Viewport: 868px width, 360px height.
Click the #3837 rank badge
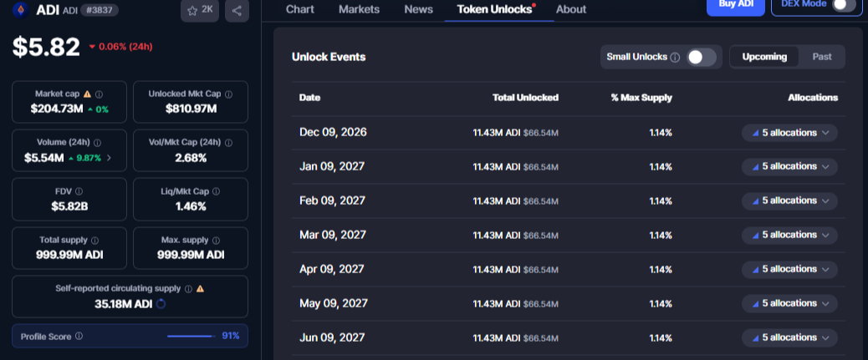coord(99,10)
